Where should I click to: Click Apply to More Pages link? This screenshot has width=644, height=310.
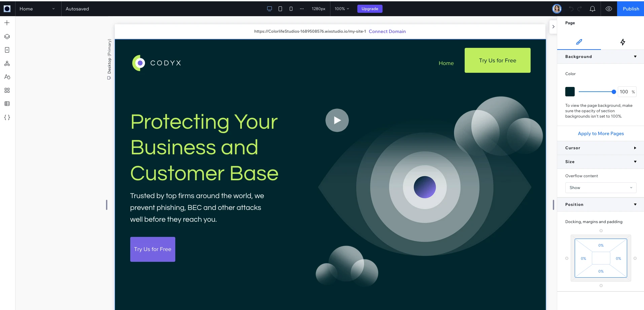601,133
